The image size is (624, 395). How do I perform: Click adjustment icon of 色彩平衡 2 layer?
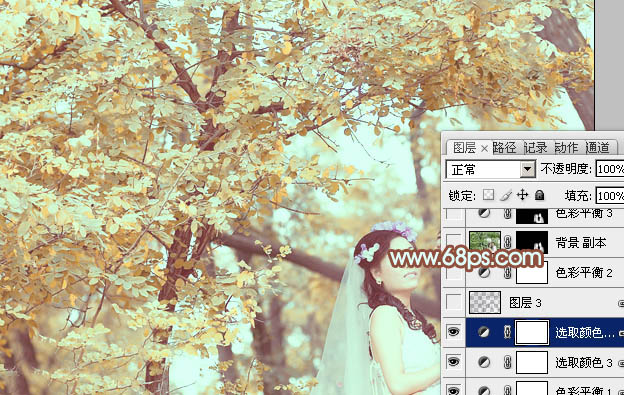tap(484, 273)
